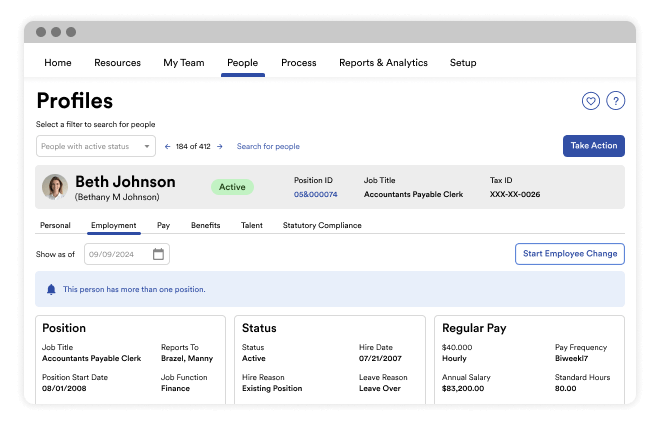660x426 pixels.
Task: Switch to the Pay tab
Action: pyautogui.click(x=163, y=225)
